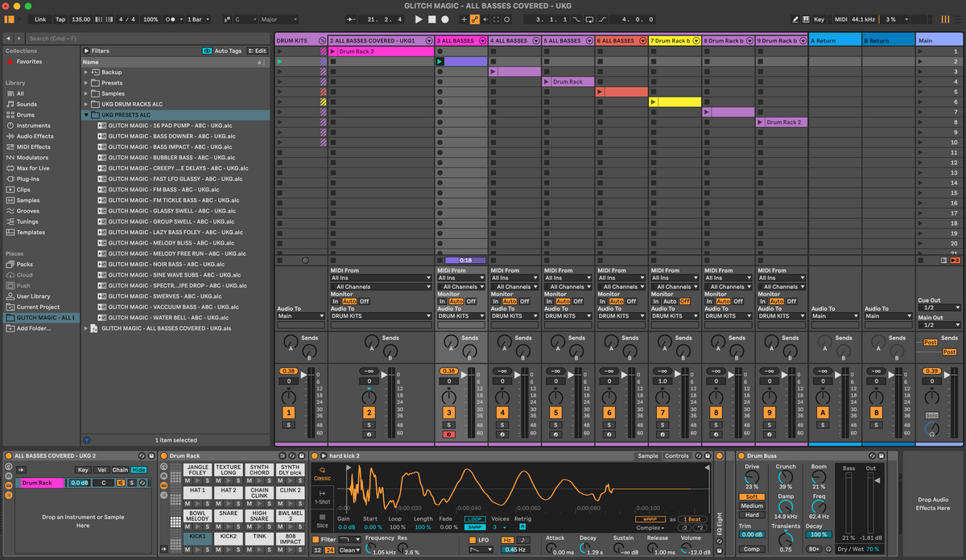Toggle LOOP in the Simpler sample controls
The width and height of the screenshot is (966, 560).
[x=474, y=519]
